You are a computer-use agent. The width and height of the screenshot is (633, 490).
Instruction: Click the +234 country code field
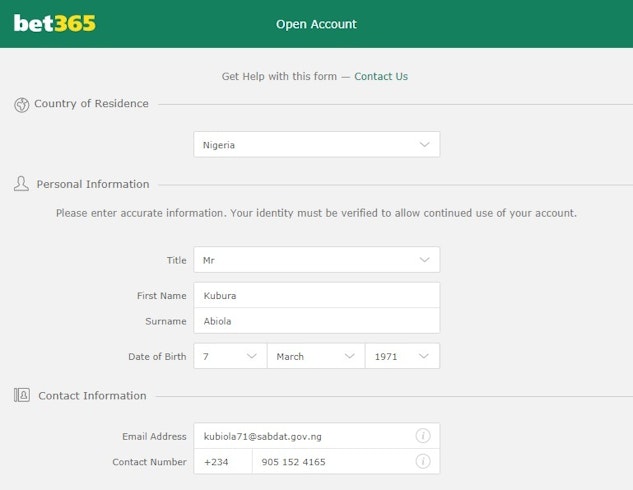222,462
